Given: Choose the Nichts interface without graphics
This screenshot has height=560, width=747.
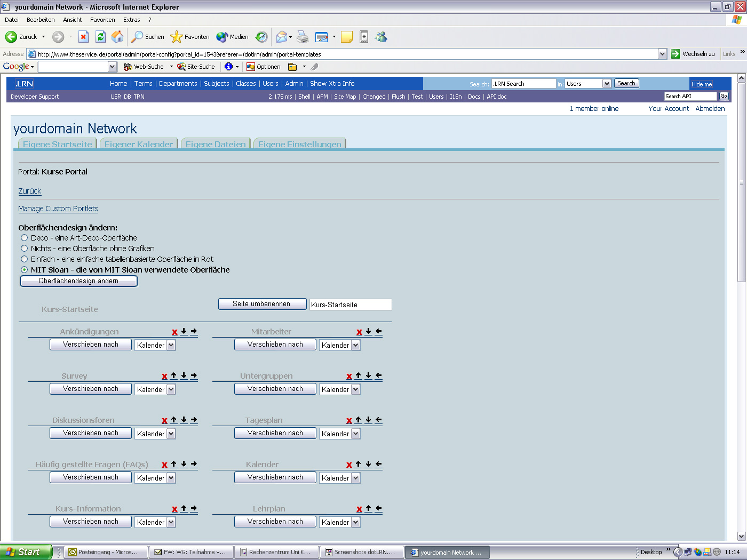Looking at the screenshot, I should coord(24,249).
